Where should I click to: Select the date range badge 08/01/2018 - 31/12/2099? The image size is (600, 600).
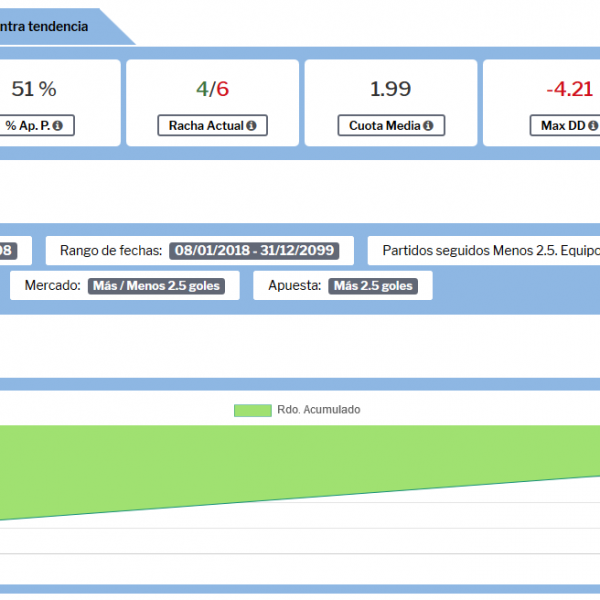(x=254, y=251)
